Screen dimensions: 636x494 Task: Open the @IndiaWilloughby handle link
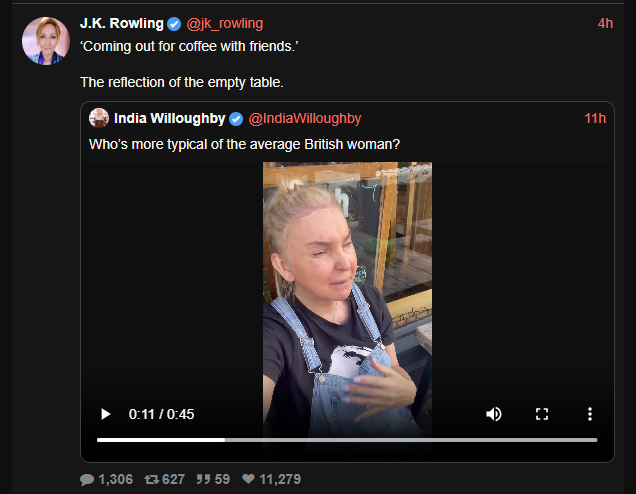click(x=305, y=118)
